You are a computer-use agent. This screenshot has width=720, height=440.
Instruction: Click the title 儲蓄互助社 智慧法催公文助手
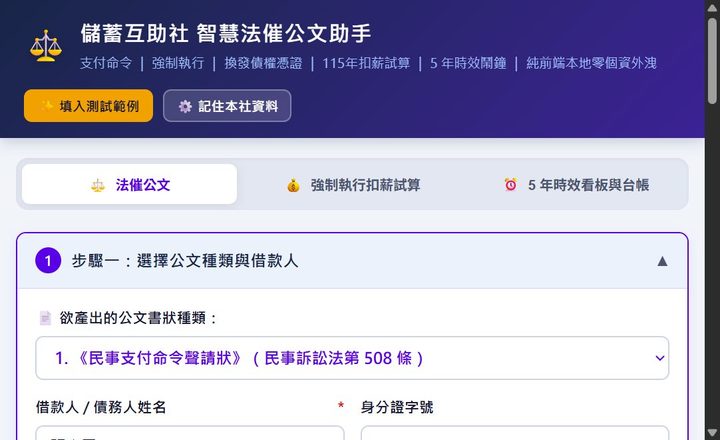point(226,34)
